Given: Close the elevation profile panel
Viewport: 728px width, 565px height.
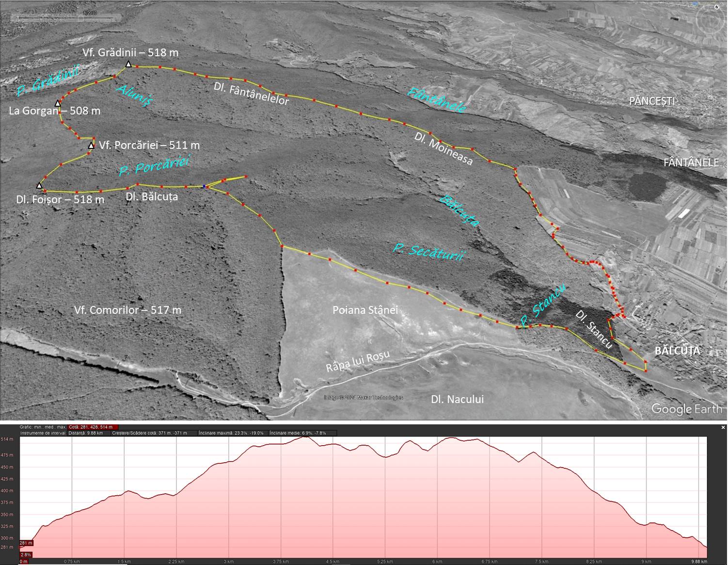Looking at the screenshot, I should click(x=723, y=427).
